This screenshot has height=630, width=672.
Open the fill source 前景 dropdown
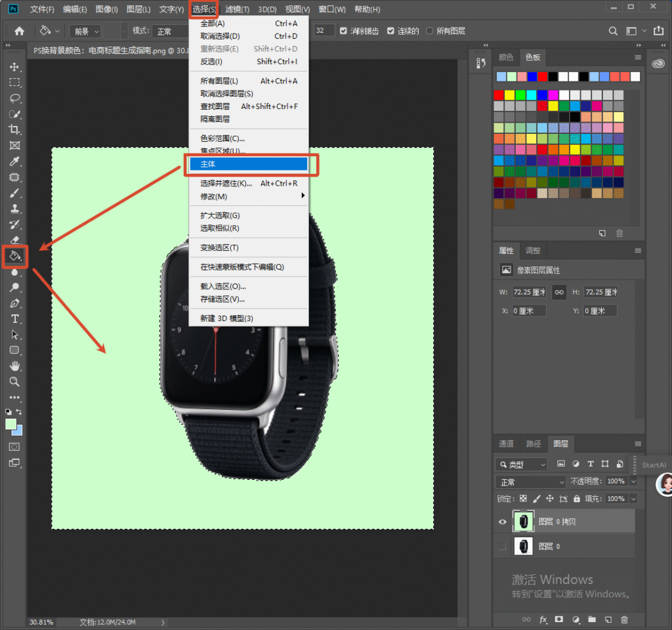pyautogui.click(x=86, y=31)
